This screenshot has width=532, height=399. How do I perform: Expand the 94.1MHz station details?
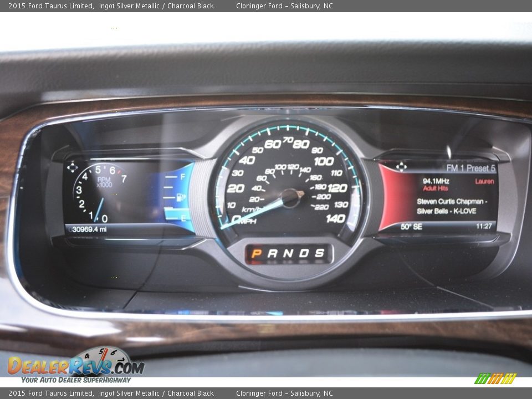(437, 180)
